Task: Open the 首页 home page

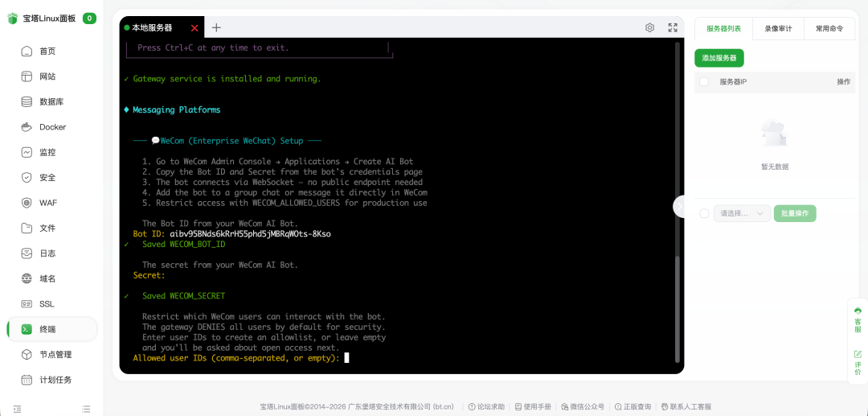Action: click(x=51, y=51)
